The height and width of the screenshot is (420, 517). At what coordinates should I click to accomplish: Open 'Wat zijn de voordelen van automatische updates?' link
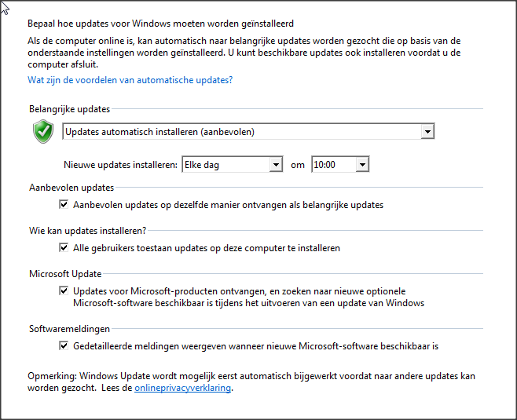point(130,80)
